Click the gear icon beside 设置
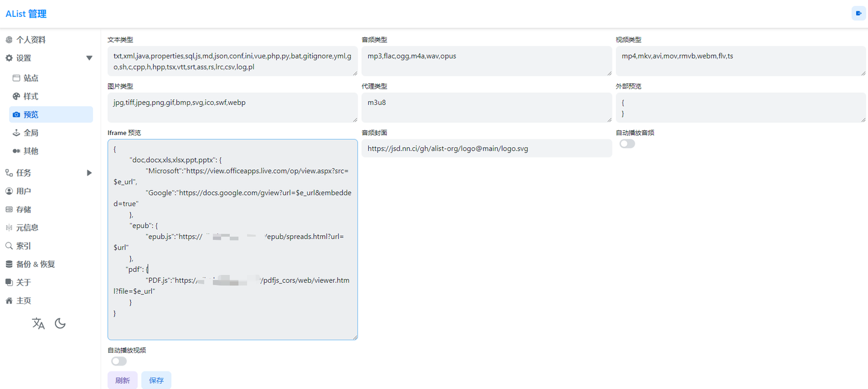Screen dimensions: 868x389 pyautogui.click(x=9, y=58)
